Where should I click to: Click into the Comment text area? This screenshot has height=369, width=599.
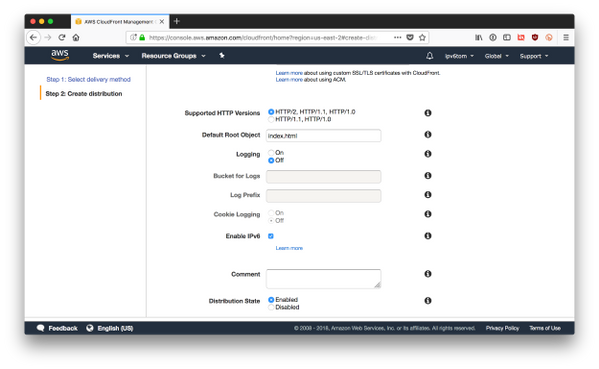pyautogui.click(x=323, y=278)
